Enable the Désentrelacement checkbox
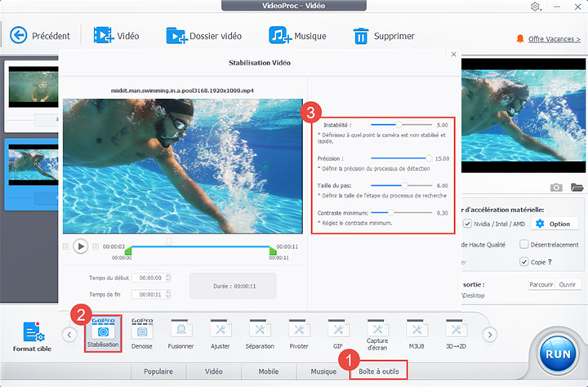Viewport: 588px width, 387px height. tap(523, 245)
